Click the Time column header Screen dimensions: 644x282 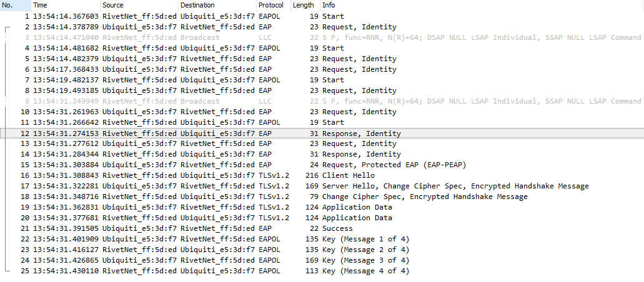[x=40, y=5]
